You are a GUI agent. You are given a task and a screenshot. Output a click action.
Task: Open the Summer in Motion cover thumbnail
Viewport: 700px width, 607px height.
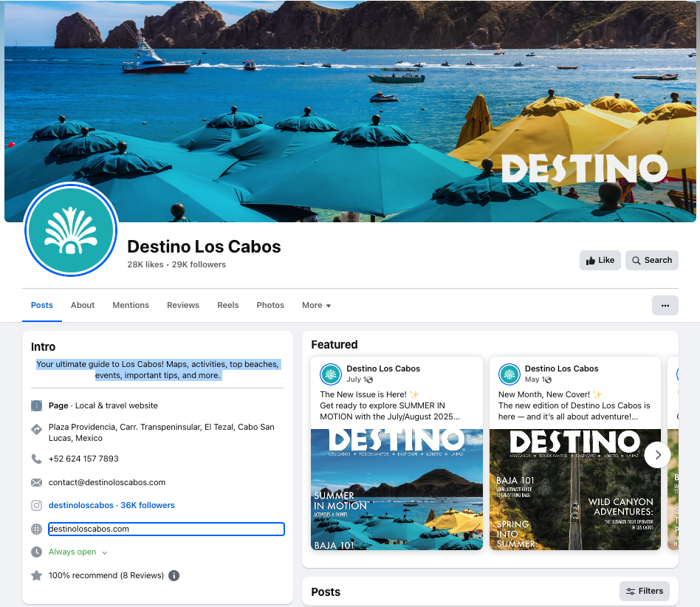coord(397,489)
